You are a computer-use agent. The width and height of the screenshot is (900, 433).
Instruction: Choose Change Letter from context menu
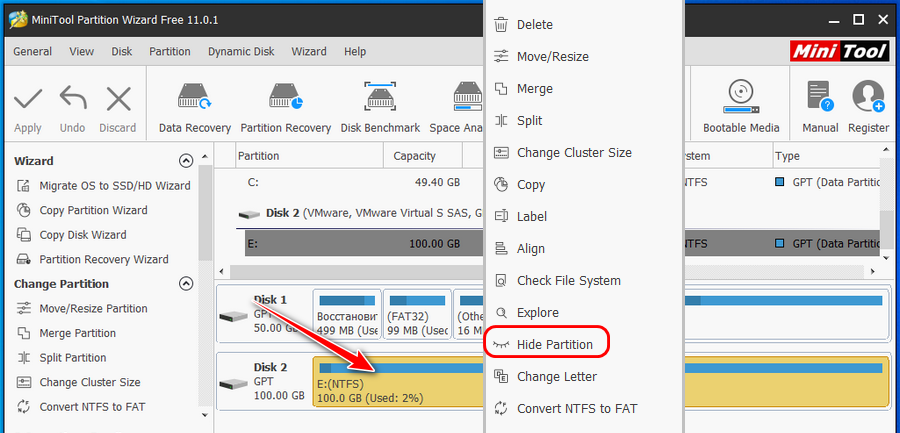point(556,377)
